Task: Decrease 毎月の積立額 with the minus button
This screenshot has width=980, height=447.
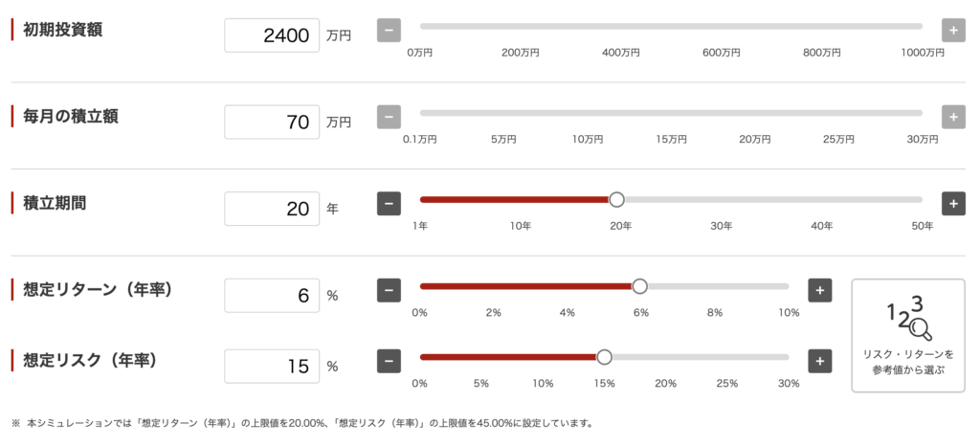Action: [x=389, y=118]
